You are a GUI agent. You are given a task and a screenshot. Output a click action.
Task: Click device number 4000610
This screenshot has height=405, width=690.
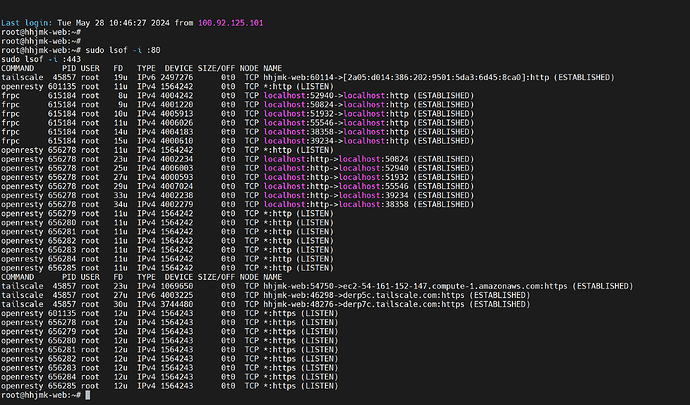tap(176, 141)
